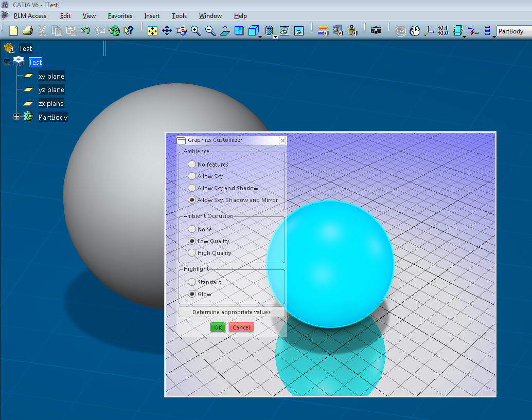532x420 pixels.
Task: Click the green Undo arrow icon
Action: coord(85,31)
